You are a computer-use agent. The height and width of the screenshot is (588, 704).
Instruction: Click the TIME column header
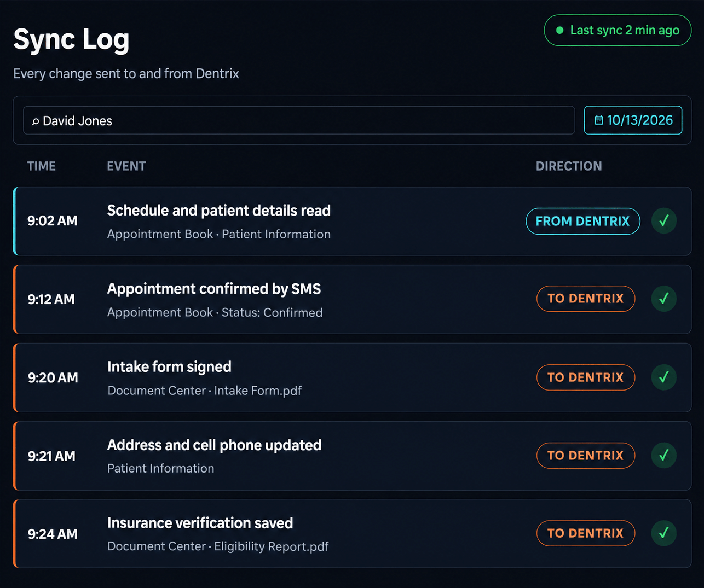(x=42, y=166)
